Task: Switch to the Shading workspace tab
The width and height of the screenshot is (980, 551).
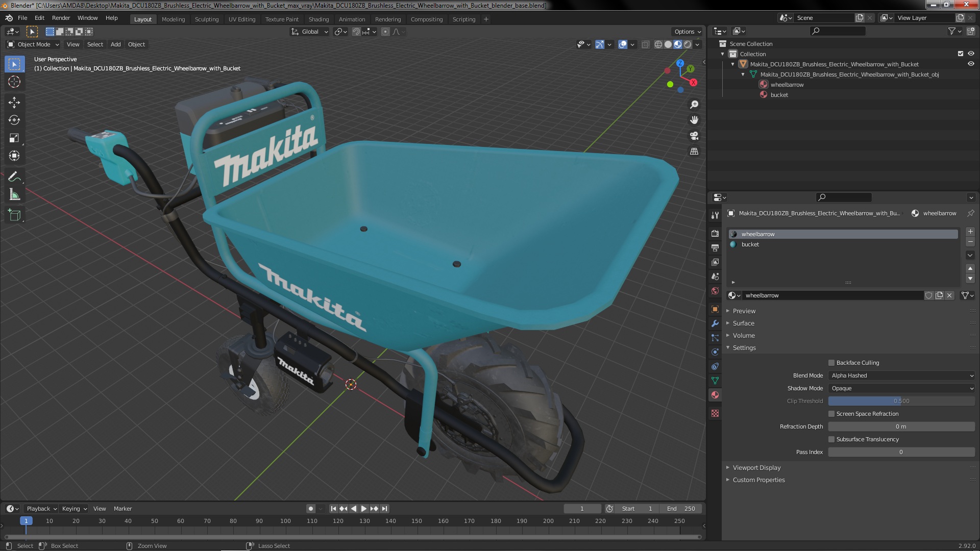Action: tap(318, 19)
